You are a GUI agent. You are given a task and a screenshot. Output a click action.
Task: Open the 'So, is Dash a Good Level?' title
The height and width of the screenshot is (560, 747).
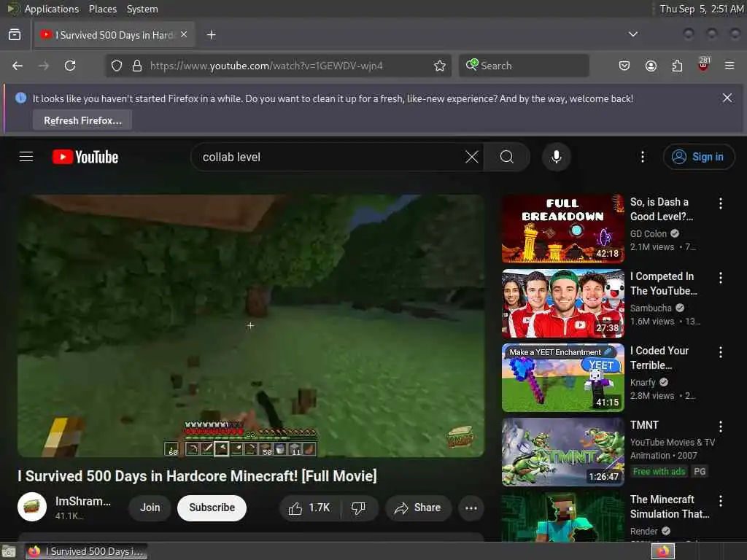coord(661,209)
